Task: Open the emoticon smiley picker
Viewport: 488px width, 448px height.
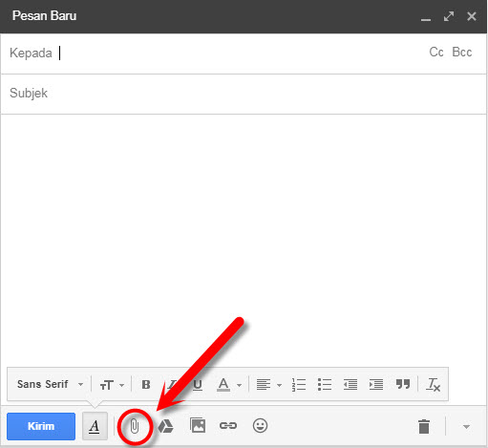Action: pyautogui.click(x=260, y=426)
